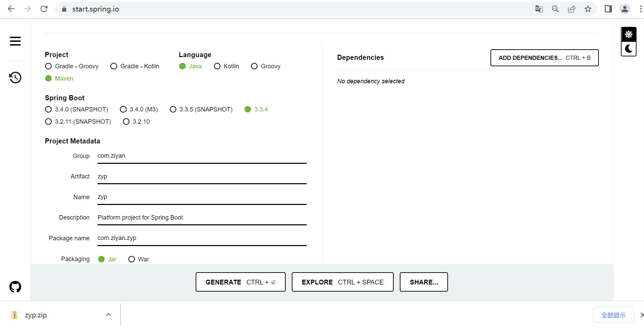644x329 pixels.
Task: Choose Groovy language
Action: 266,66
